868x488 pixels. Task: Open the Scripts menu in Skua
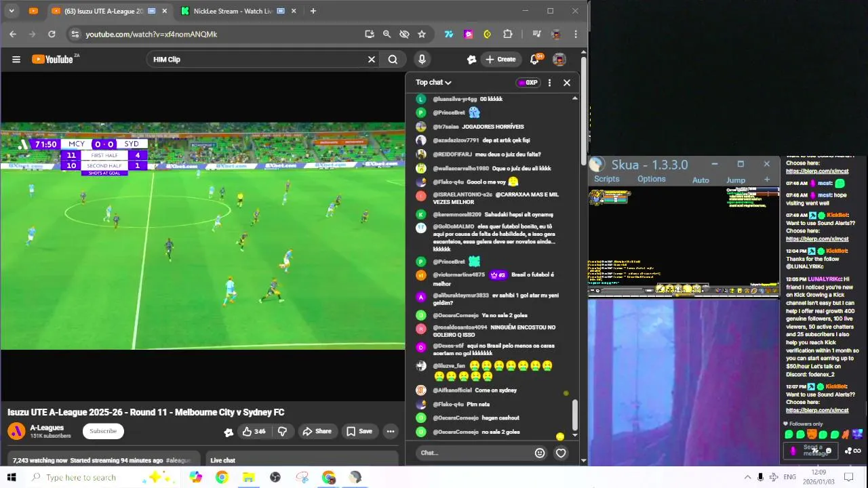[x=606, y=179]
